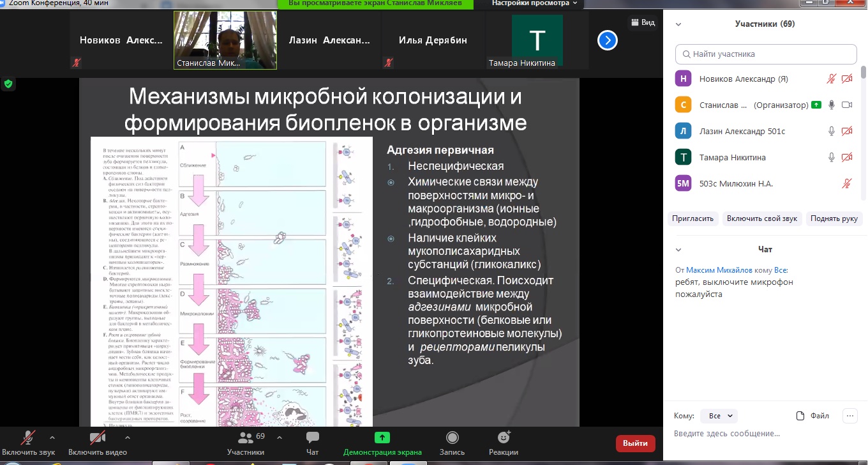Click the Т avatar of Тамара Никитина
Viewport: 868px width, 465px height.
click(x=684, y=157)
